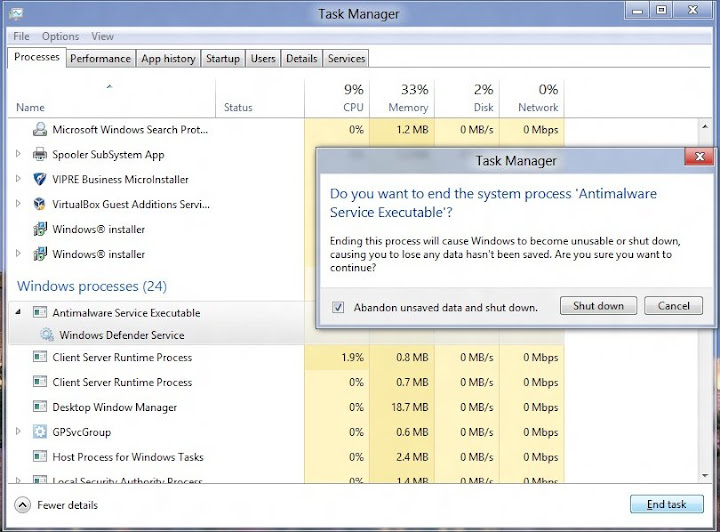The image size is (720, 532).
Task: Click the Task Manager title bar app icon
Action: coord(16,14)
